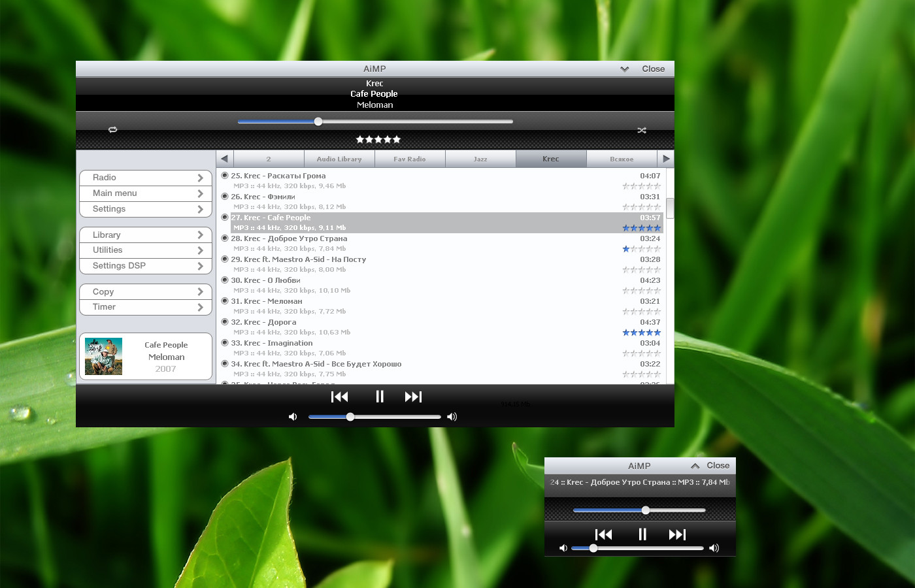Click the low-volume speaker icon in main player
The image size is (915, 588).
tap(293, 417)
